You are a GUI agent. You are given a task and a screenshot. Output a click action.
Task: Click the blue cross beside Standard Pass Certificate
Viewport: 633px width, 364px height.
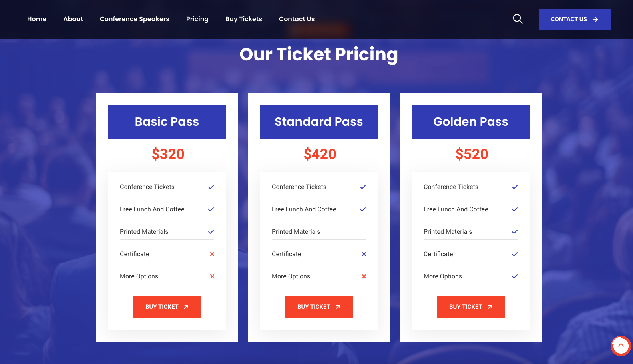tap(364, 254)
